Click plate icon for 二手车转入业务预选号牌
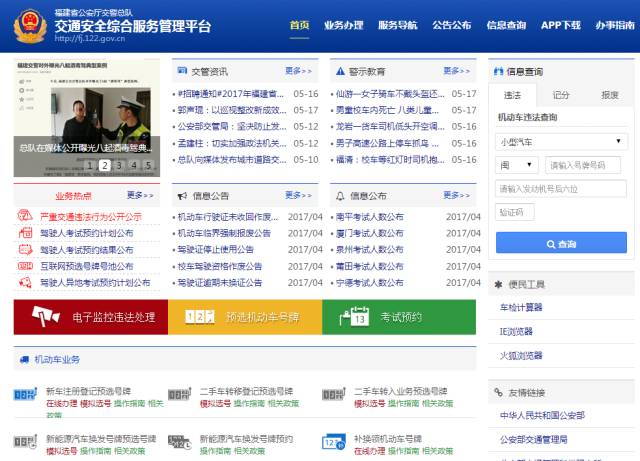The width and height of the screenshot is (640, 461). point(333,394)
